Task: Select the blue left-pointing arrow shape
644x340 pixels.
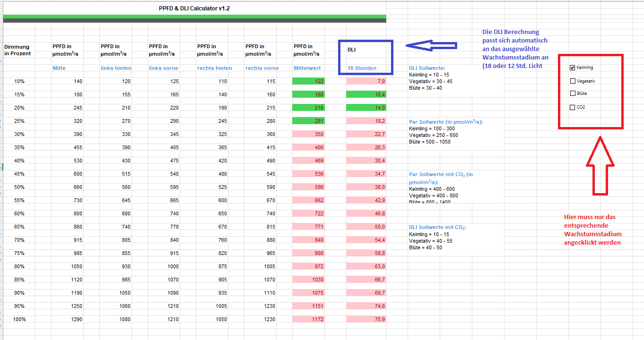Action: tap(431, 46)
